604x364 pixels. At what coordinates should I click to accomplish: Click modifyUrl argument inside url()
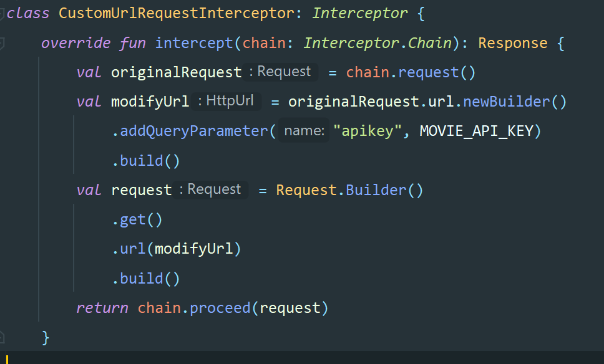point(194,249)
